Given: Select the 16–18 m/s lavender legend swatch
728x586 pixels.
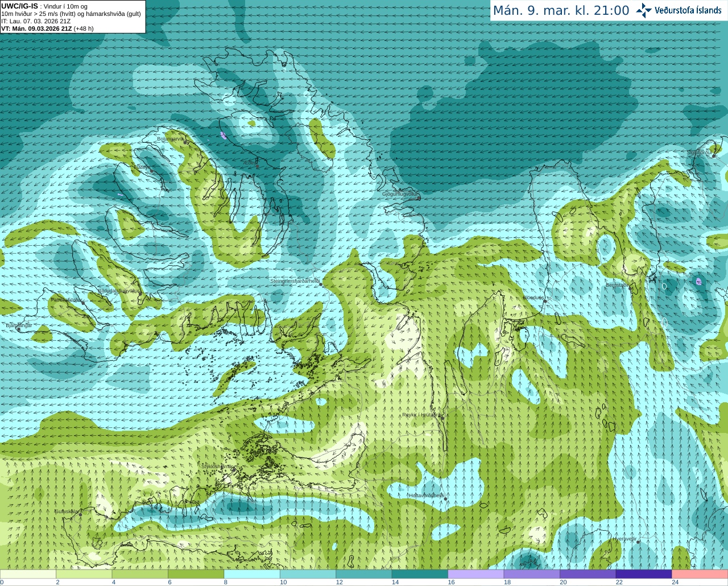Looking at the screenshot, I should pos(476,574).
